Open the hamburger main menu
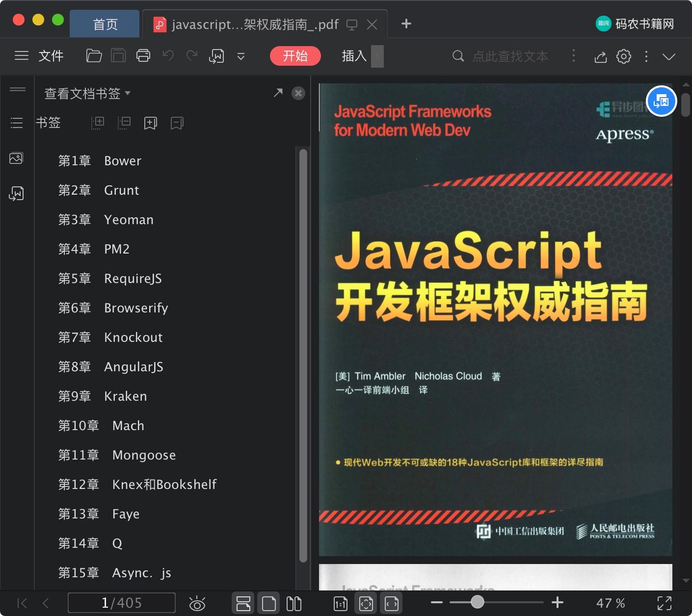Viewport: 692px width, 616px height. coord(22,56)
